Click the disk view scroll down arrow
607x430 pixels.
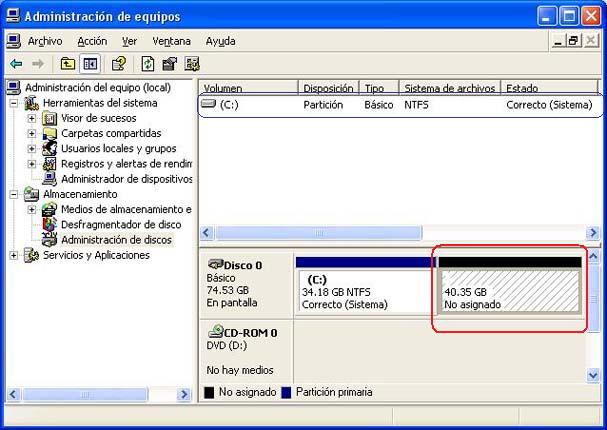593,375
